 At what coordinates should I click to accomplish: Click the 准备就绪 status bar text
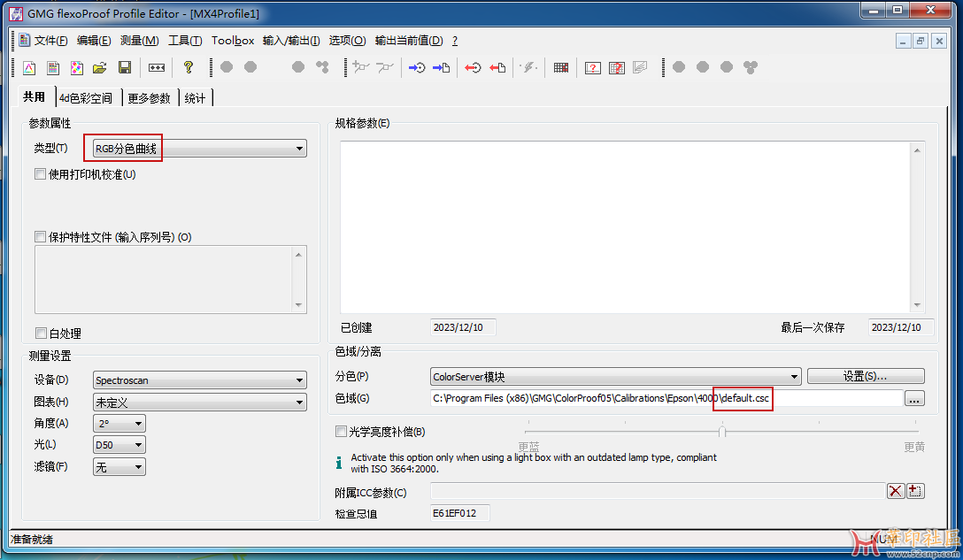32,540
